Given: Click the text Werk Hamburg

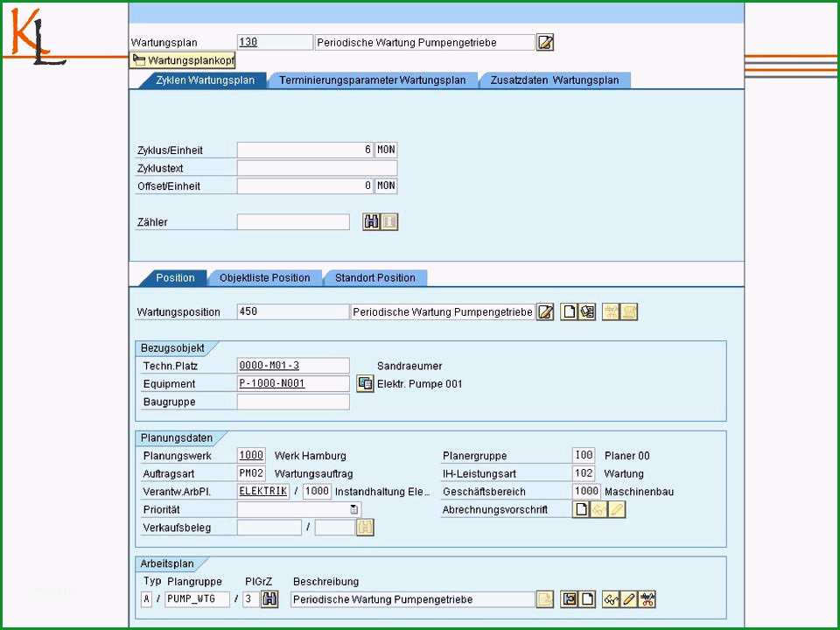Looking at the screenshot, I should (310, 456).
